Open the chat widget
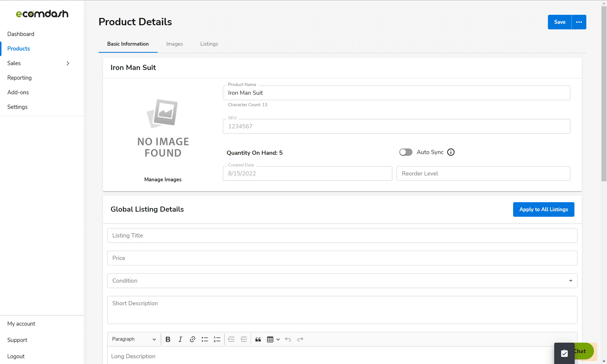 pyautogui.click(x=580, y=351)
